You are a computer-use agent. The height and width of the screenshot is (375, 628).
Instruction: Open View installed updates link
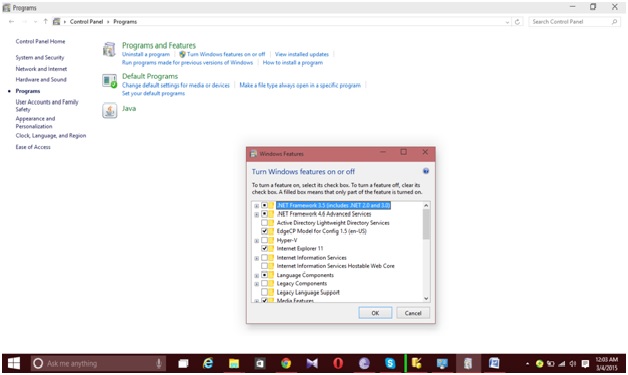302,54
